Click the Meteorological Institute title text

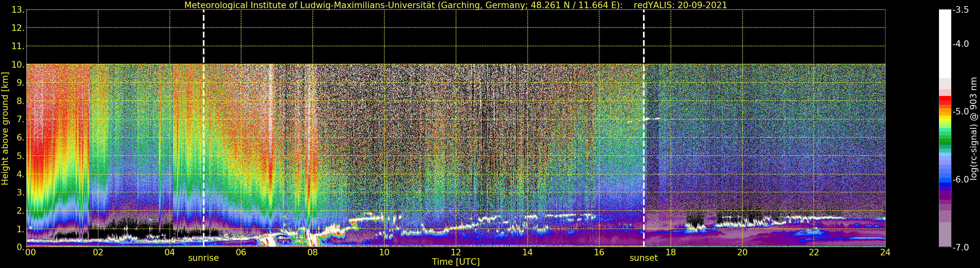click(x=403, y=5)
